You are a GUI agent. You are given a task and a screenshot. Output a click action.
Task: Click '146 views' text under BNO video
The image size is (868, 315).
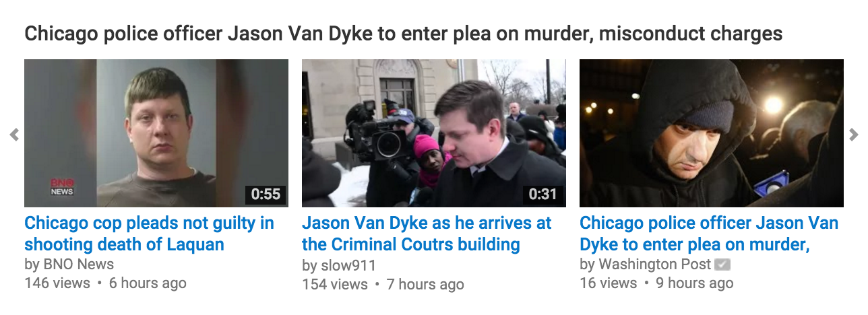pos(57,283)
